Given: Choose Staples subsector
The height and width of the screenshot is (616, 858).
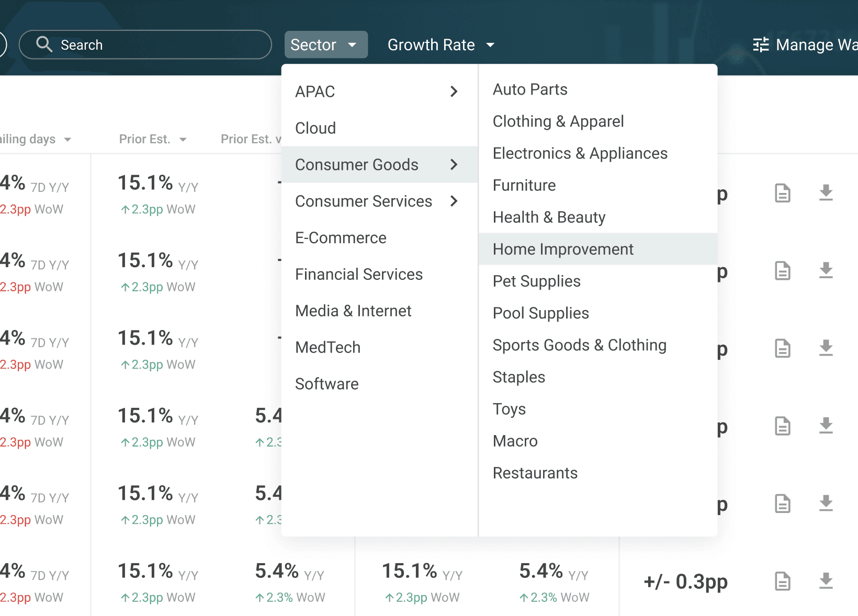Looking at the screenshot, I should click(x=598, y=377).
